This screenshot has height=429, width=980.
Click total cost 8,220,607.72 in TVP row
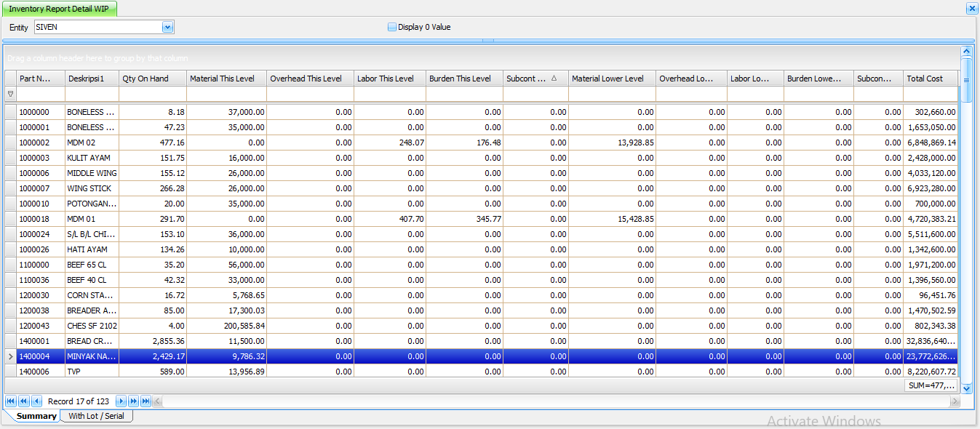pyautogui.click(x=931, y=372)
